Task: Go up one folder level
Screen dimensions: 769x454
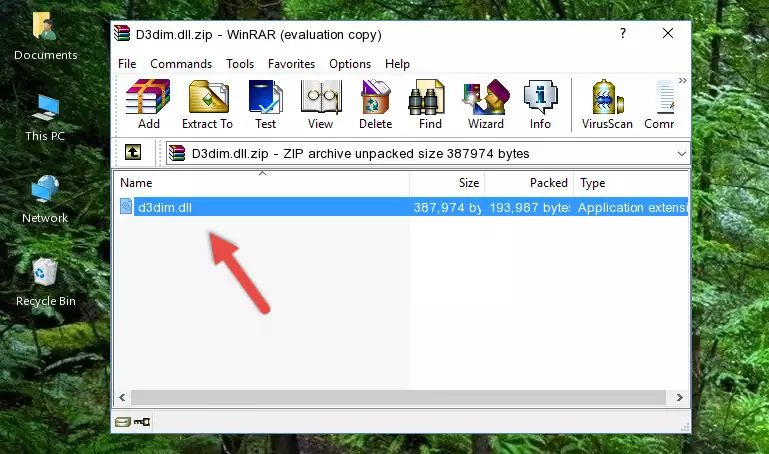Action: [133, 152]
